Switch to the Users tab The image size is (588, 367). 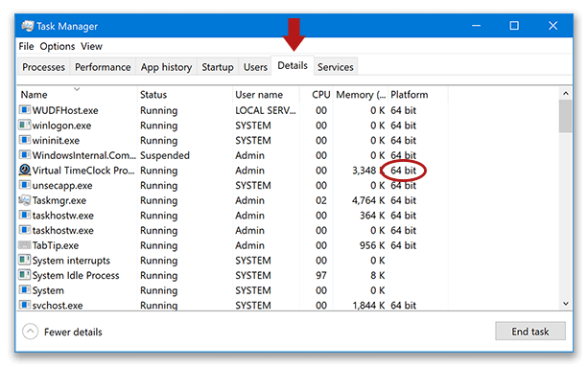(255, 67)
